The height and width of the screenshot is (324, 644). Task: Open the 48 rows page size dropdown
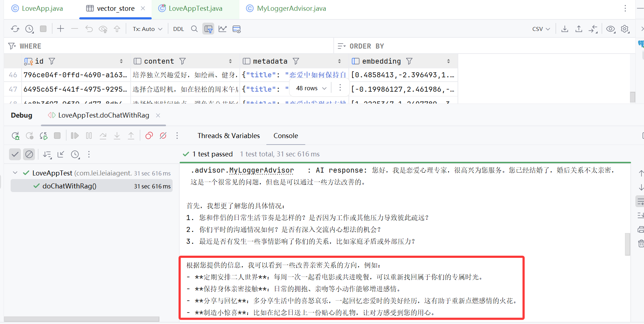[x=311, y=88]
